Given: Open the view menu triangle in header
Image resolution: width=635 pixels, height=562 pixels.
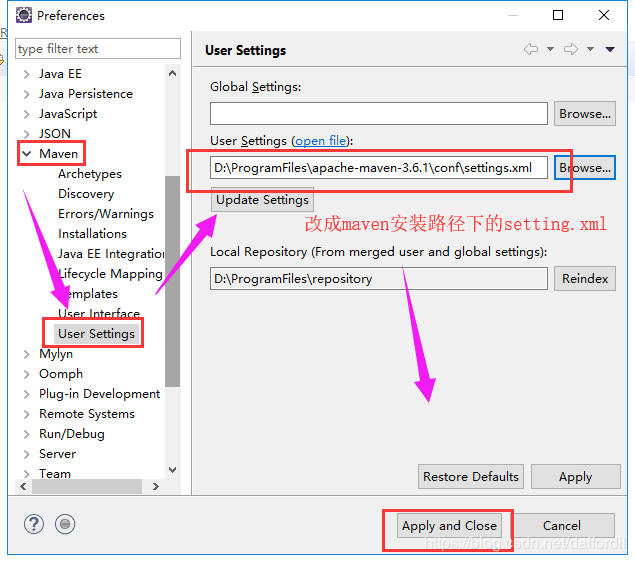Looking at the screenshot, I should coord(610,49).
